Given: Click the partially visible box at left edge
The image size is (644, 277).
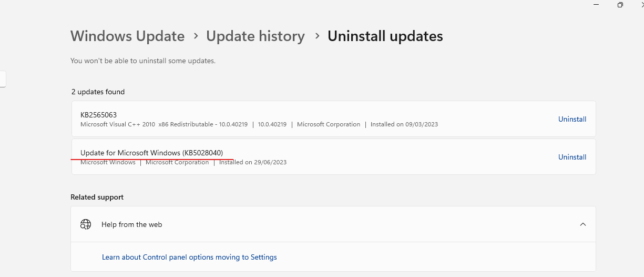Looking at the screenshot, I should click(x=3, y=79).
